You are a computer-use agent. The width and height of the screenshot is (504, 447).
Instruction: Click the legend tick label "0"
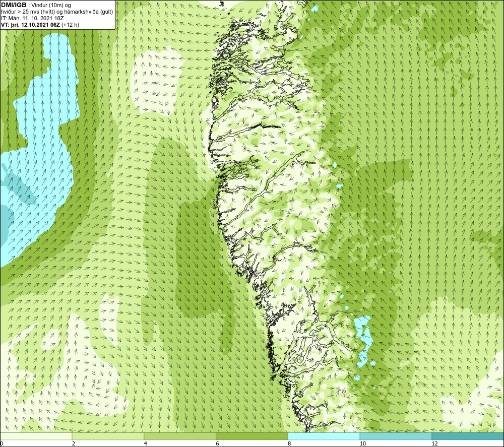(2, 443)
